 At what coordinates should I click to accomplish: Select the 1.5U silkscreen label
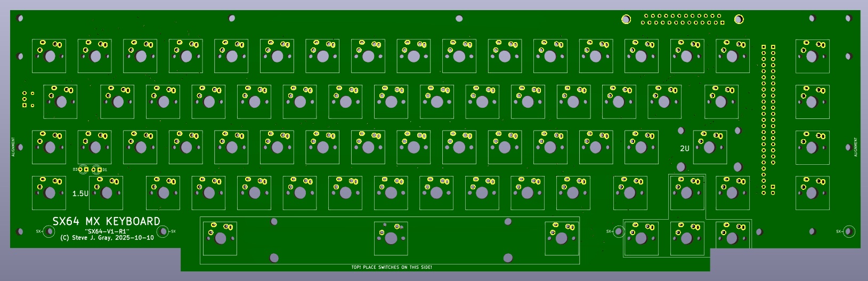[x=80, y=194]
